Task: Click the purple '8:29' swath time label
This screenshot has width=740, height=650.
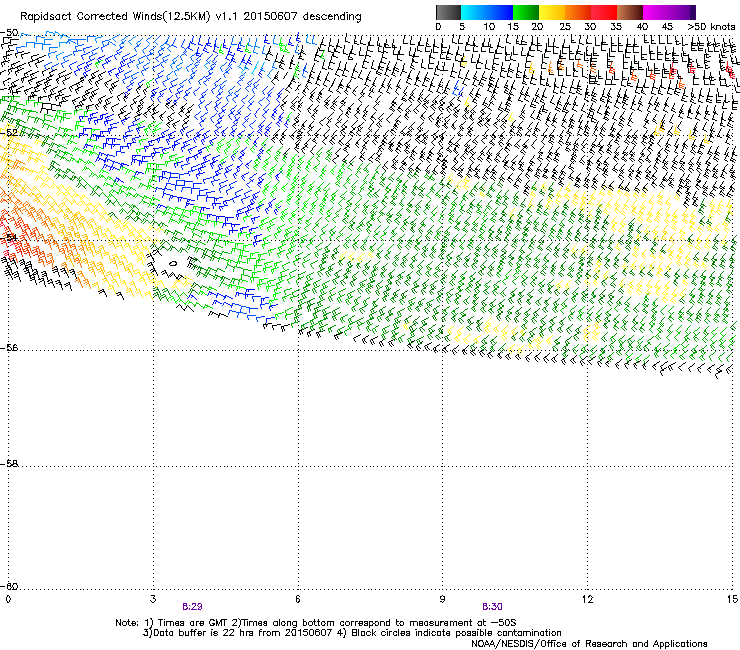Action: (192, 607)
